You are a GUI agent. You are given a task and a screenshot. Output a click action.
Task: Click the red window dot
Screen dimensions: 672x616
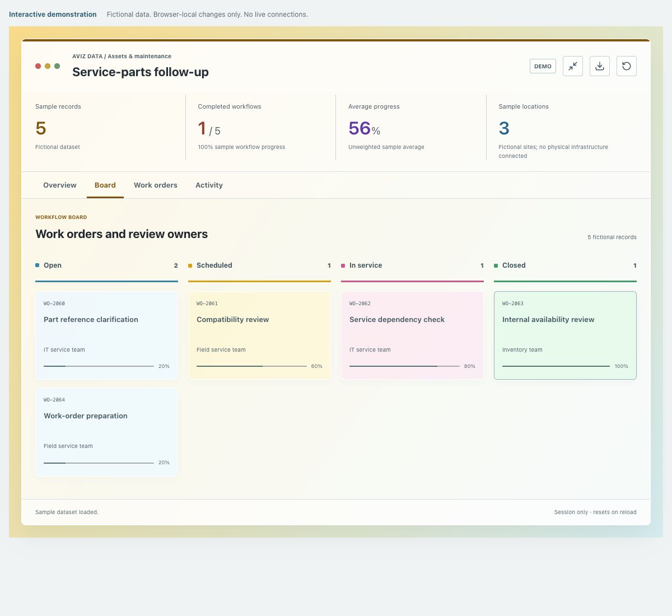pyautogui.click(x=38, y=66)
